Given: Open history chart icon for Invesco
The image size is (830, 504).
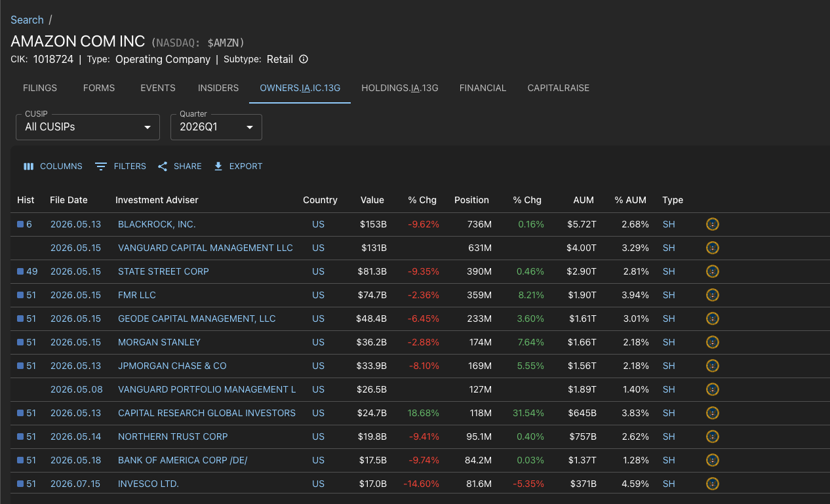Looking at the screenshot, I should (x=20, y=484).
